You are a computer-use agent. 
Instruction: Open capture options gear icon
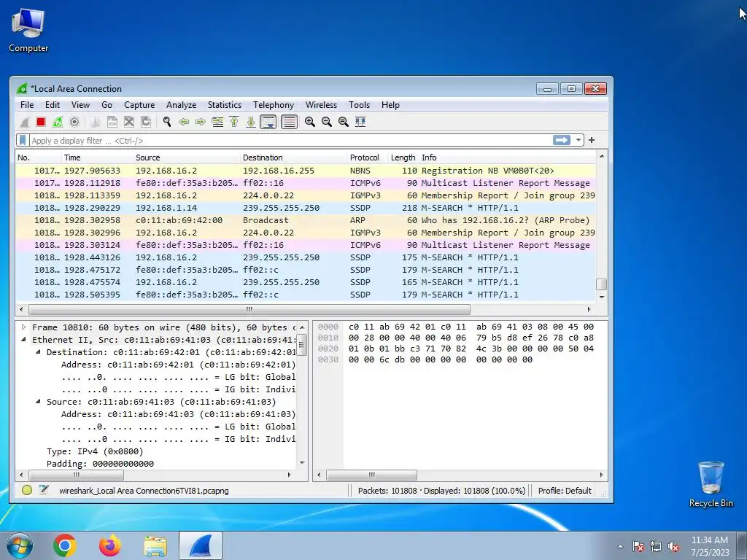point(74,122)
